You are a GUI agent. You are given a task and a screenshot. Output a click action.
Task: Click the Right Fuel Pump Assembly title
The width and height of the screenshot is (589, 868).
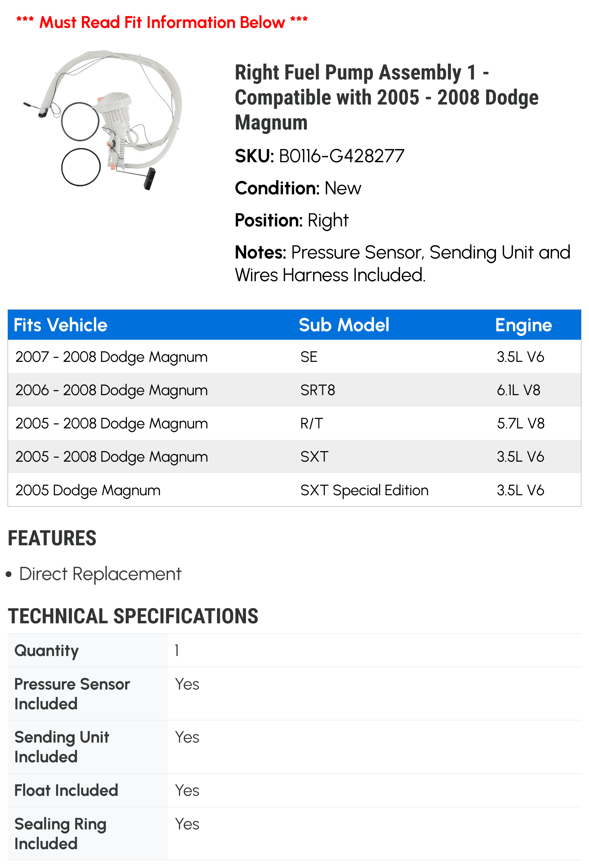tap(386, 97)
